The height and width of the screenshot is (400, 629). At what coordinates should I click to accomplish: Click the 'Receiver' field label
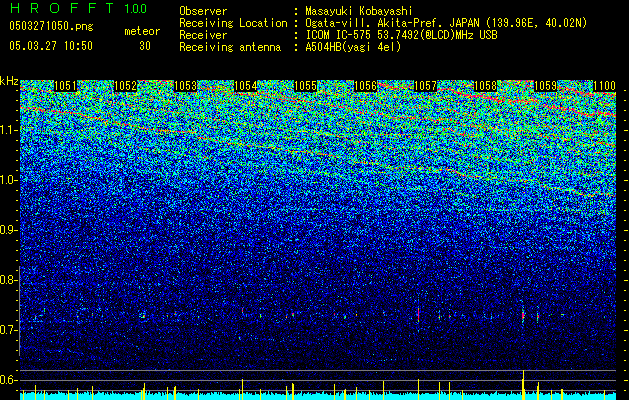pos(203,35)
